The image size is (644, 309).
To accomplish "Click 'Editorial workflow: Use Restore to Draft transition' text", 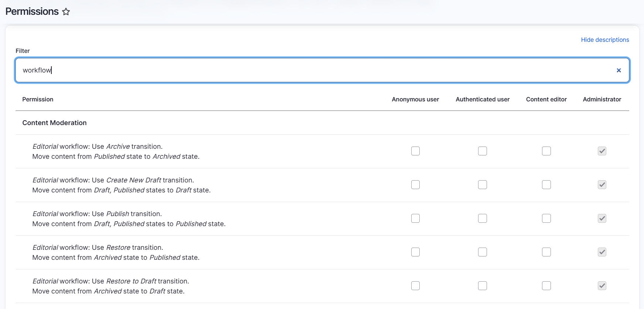I will (x=111, y=281).
